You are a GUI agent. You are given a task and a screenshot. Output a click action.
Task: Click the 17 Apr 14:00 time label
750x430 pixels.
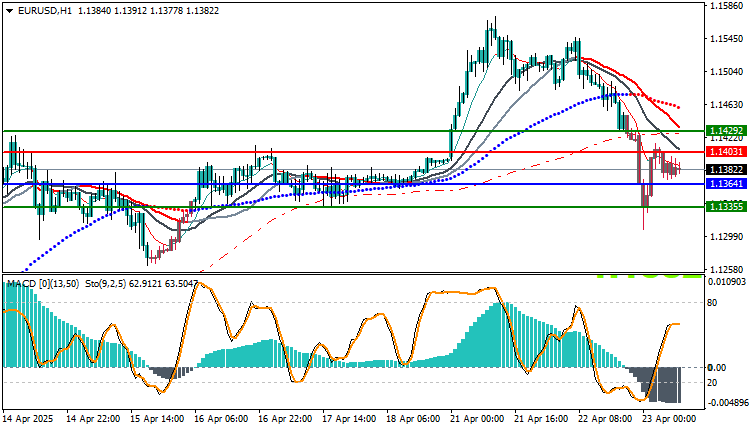pos(350,419)
